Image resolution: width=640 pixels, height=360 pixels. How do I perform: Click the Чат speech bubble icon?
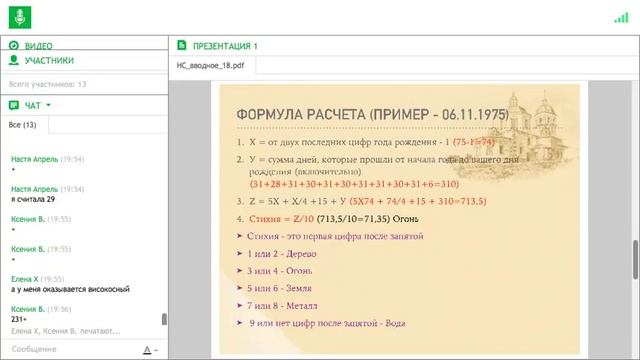tap(14, 105)
